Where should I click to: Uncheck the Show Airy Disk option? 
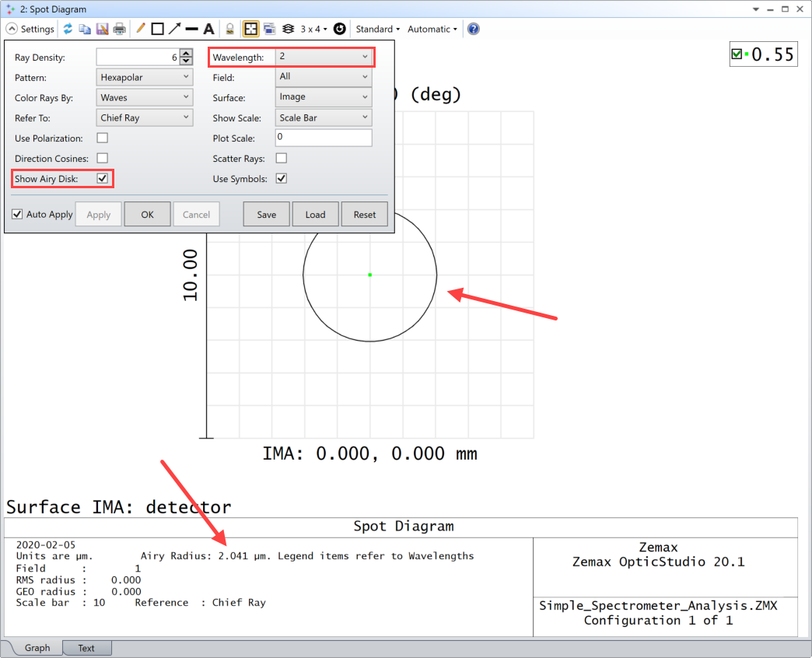coord(102,178)
